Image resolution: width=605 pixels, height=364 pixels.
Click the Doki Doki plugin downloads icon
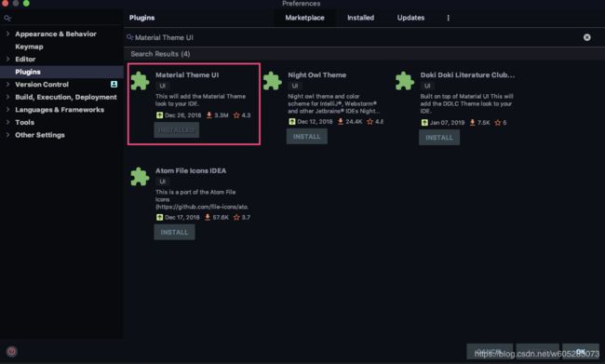[x=472, y=122]
